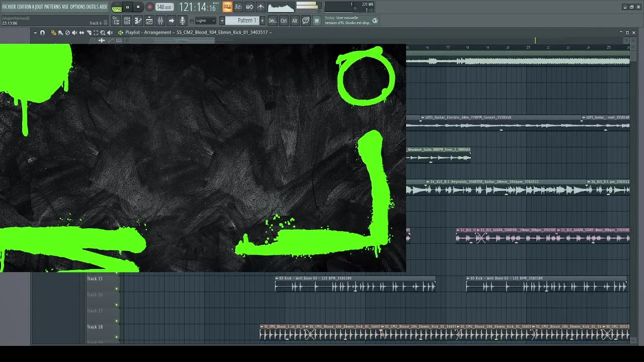The image size is (644, 362).
Task: Toggle the highlighted typing keyboard to piano icon
Action: 227,7
